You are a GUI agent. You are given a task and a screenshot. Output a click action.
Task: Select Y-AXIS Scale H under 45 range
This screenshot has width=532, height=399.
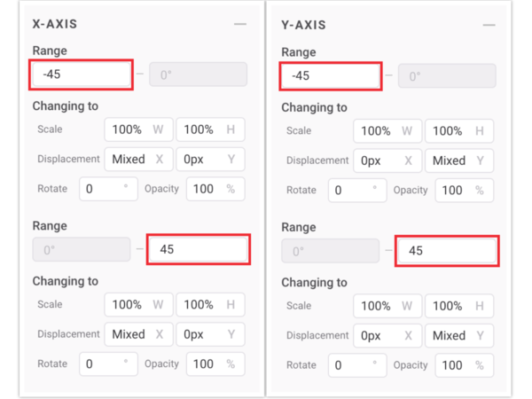click(x=458, y=305)
